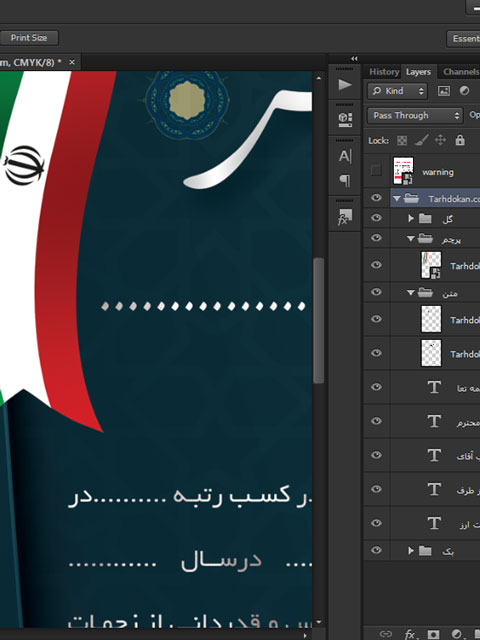Screen dimensions: 480x640
Task: Click the Lock all padlock icon
Action: coord(460,140)
